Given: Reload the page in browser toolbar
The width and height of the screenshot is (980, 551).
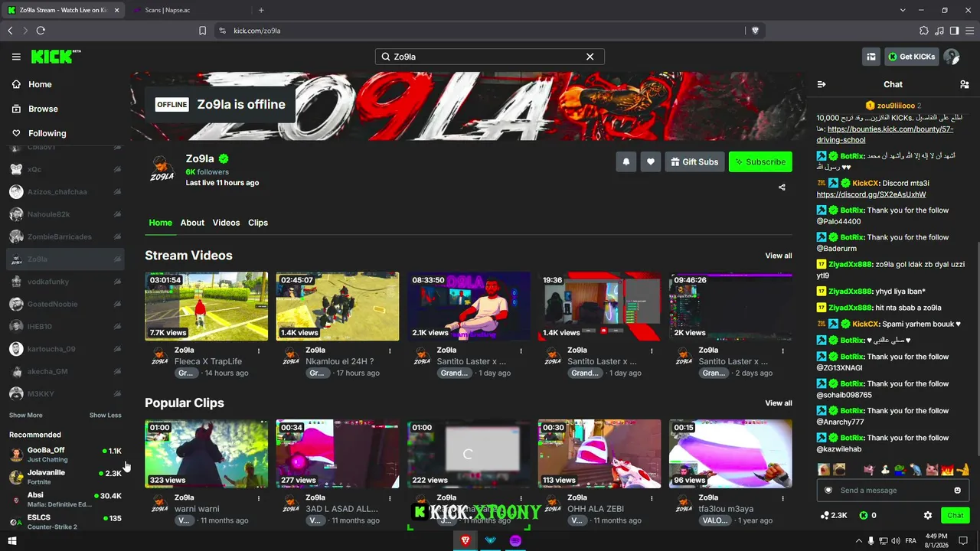Looking at the screenshot, I should (41, 31).
